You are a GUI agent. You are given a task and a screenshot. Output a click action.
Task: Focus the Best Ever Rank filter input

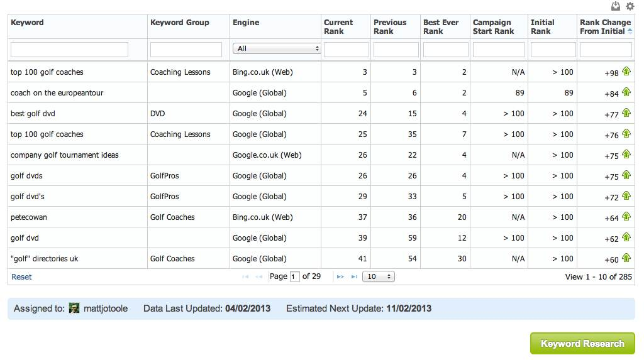click(x=446, y=50)
